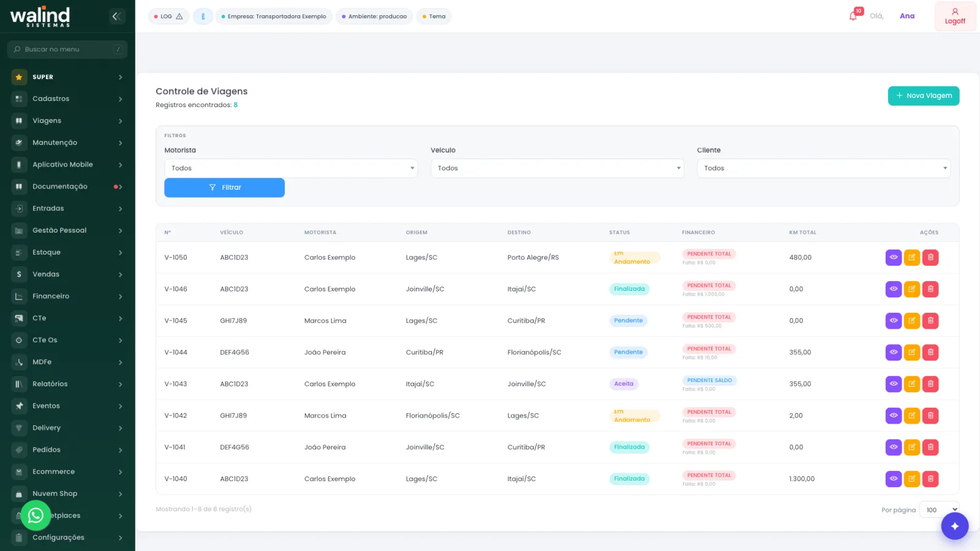
Task: Delete trip V-1040 with the trash icon
Action: (x=930, y=479)
